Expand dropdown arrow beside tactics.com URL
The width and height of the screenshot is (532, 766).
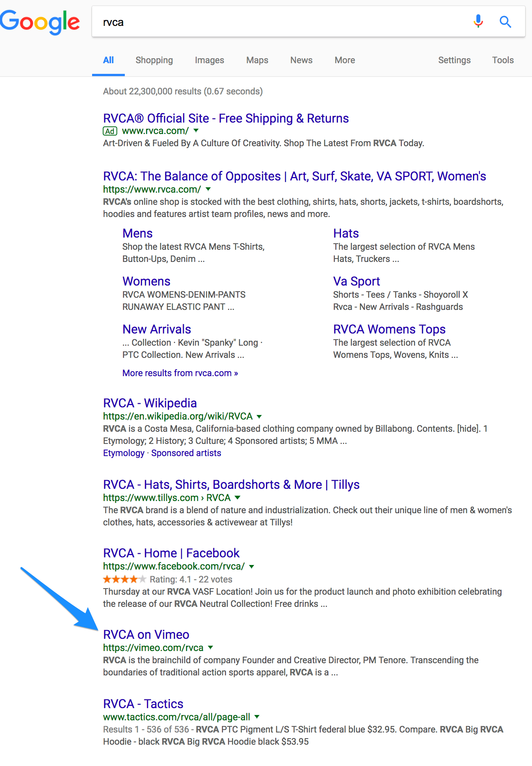(x=257, y=717)
